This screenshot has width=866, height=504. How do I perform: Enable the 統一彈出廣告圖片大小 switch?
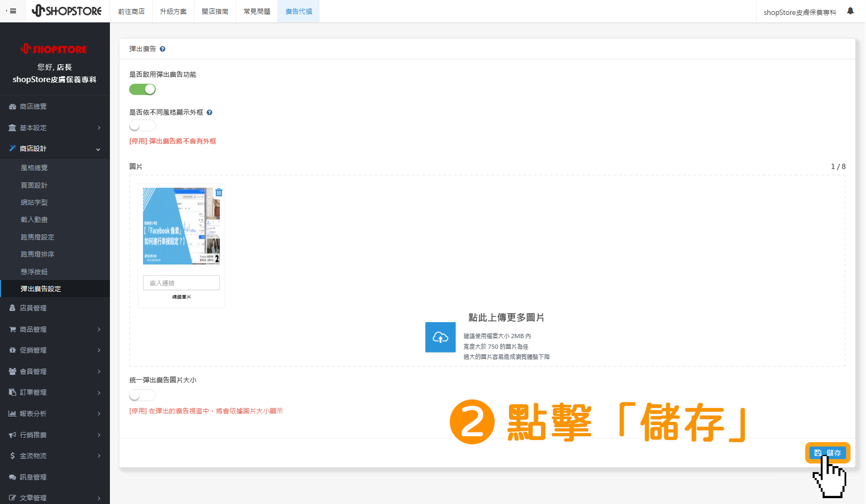[142, 395]
